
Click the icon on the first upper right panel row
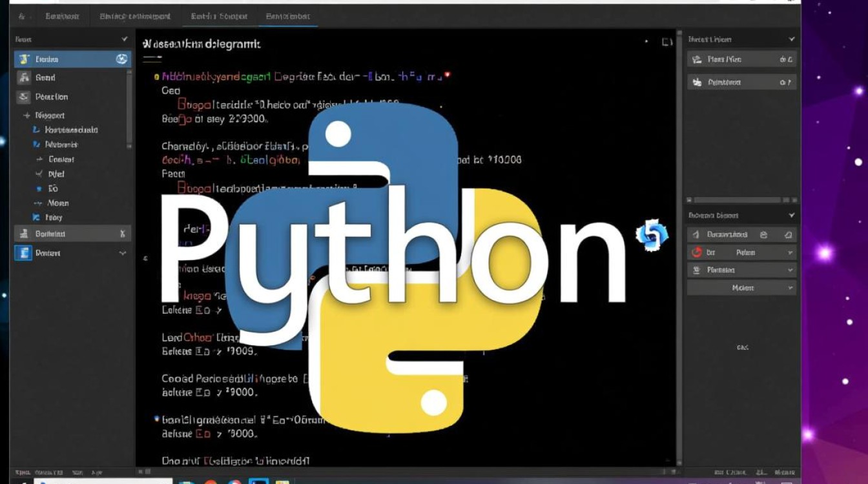coord(697,59)
